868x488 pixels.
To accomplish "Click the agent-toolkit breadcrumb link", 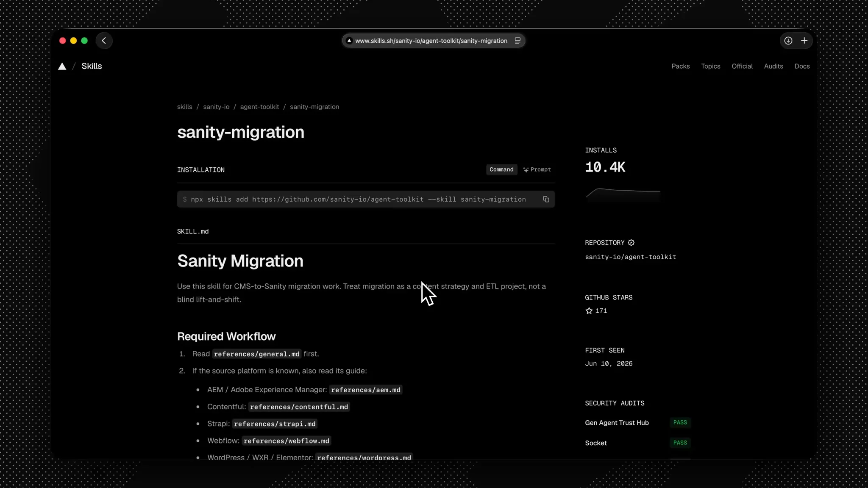I will tap(259, 107).
